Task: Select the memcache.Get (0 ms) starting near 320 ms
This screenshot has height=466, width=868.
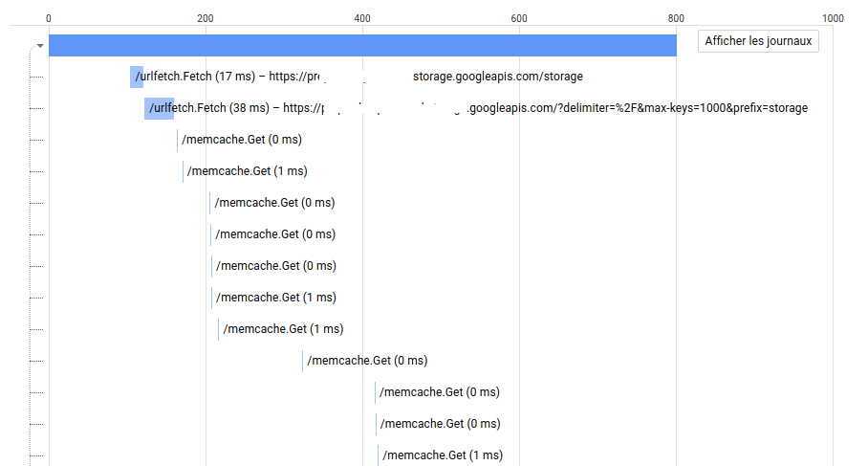Action: click(367, 361)
